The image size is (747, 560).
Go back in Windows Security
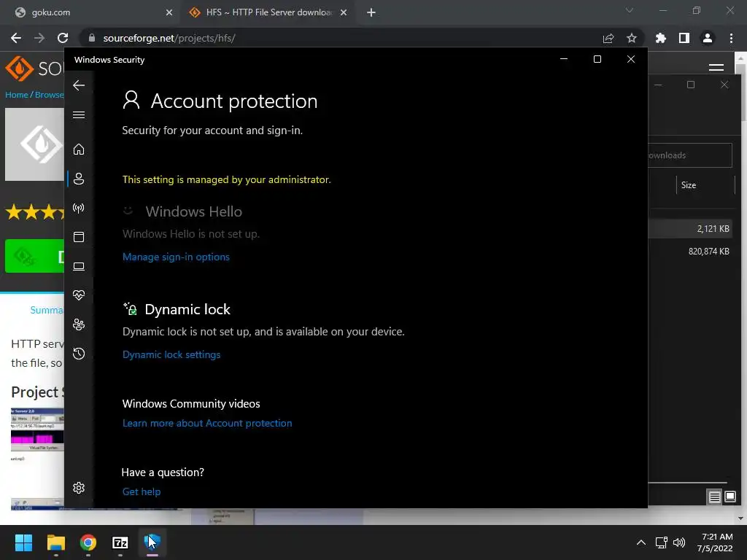tap(79, 85)
